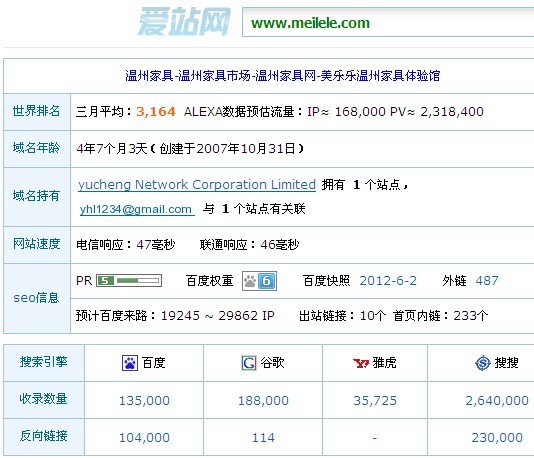Open Baidu backlinks count 104,000
534x458 pixels.
tap(144, 437)
